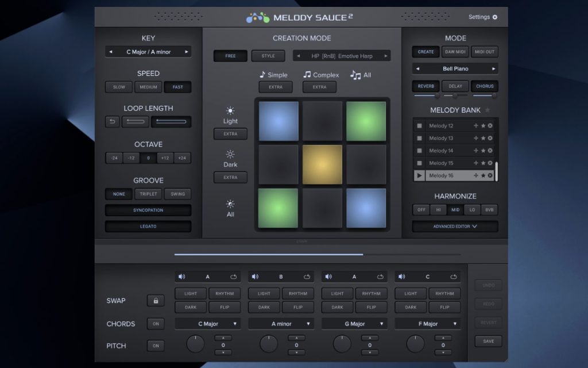Image resolution: width=588 pixels, height=368 pixels.
Task: Open the C Major chord dropdown
Action: click(x=208, y=324)
